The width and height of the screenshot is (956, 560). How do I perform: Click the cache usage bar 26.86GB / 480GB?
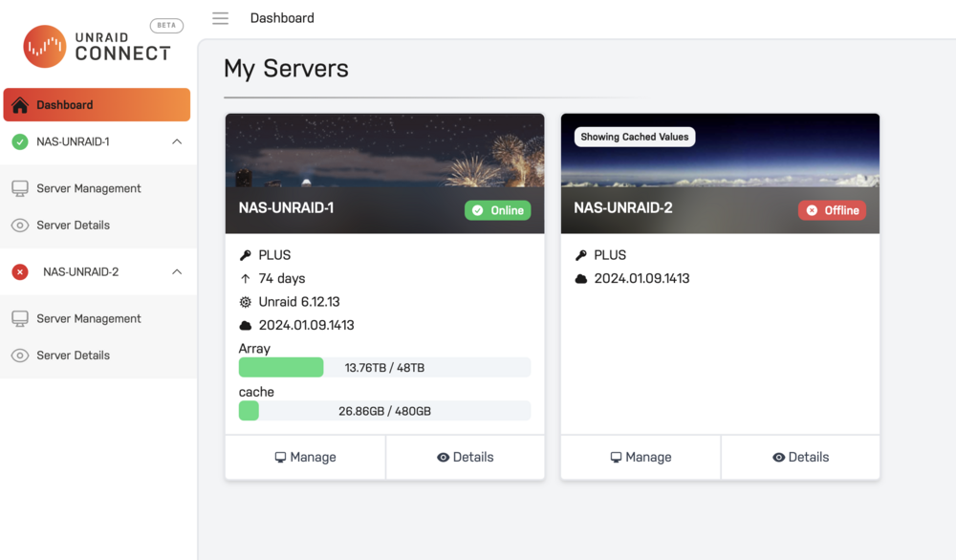pyautogui.click(x=384, y=411)
